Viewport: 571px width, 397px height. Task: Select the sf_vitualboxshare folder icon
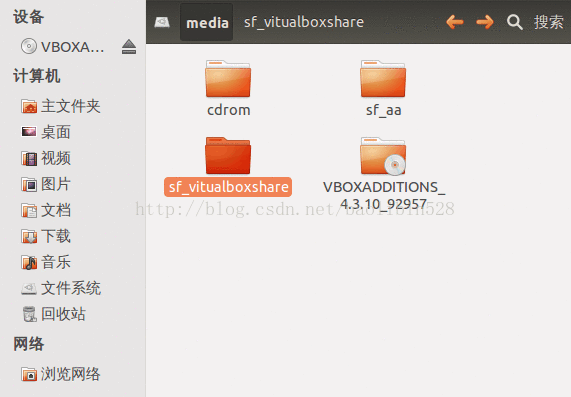(x=228, y=156)
